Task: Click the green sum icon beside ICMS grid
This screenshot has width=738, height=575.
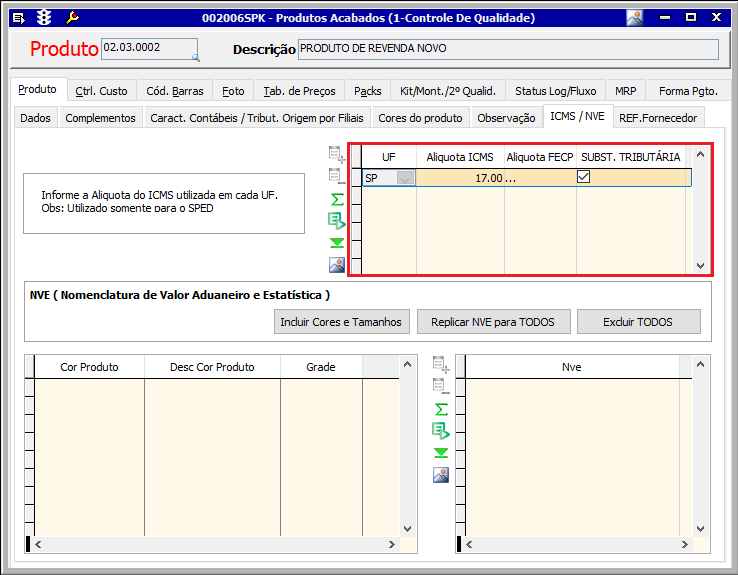Action: 337,199
